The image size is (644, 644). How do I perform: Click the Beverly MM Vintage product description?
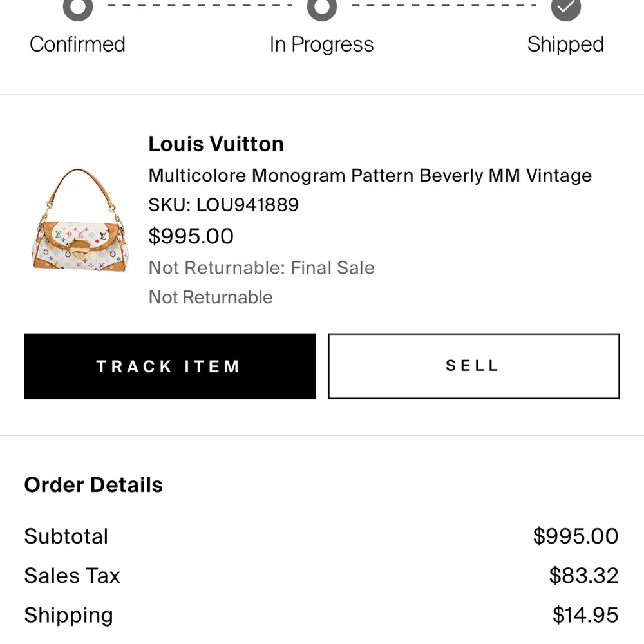(370, 175)
